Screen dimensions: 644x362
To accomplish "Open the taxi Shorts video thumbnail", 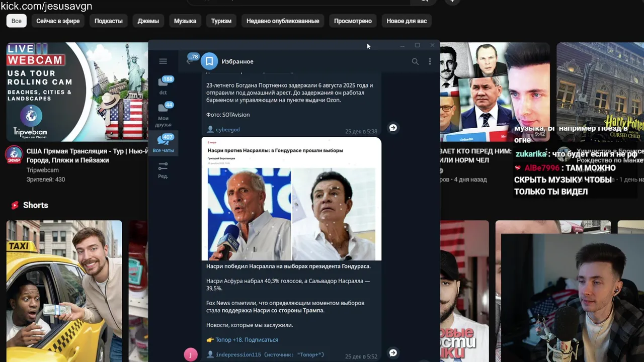I will 64,291.
